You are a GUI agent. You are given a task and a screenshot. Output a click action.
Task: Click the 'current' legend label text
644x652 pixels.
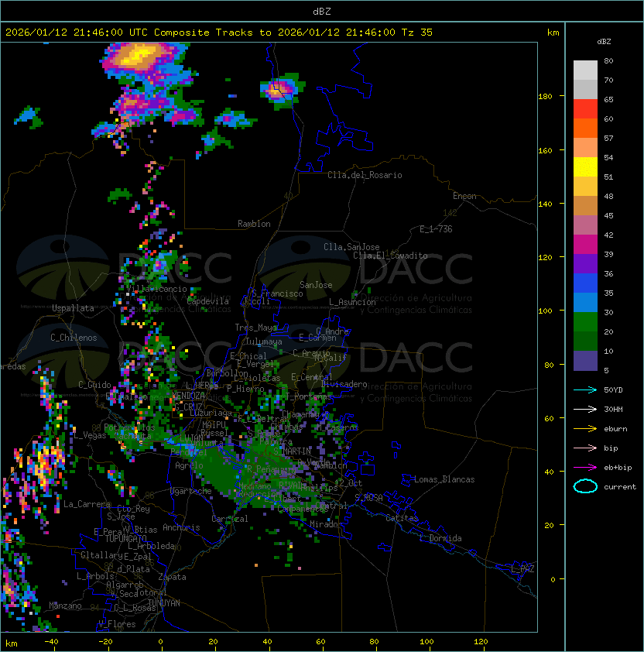(620, 487)
